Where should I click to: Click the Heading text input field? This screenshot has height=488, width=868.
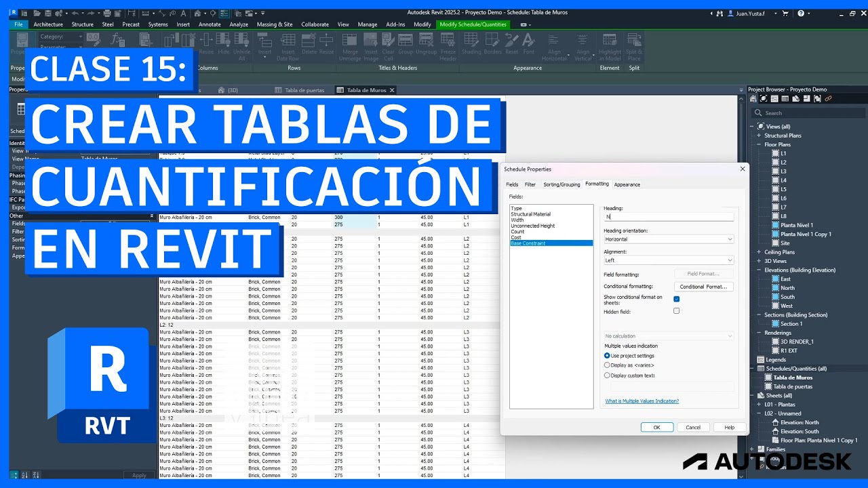tap(669, 217)
